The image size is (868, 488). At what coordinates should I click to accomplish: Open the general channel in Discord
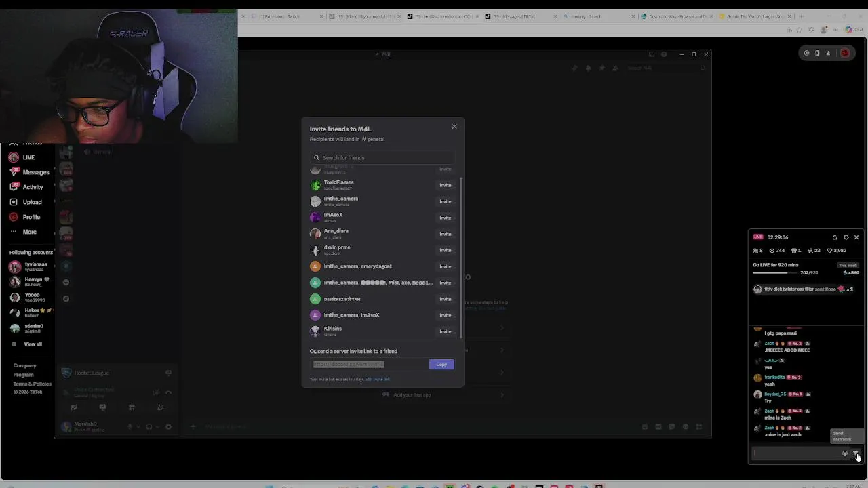(98, 152)
